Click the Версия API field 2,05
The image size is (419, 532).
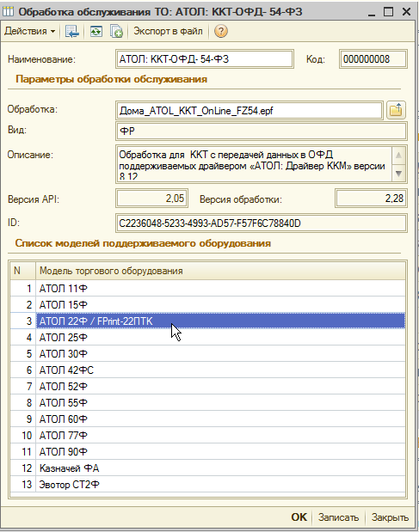(151, 199)
